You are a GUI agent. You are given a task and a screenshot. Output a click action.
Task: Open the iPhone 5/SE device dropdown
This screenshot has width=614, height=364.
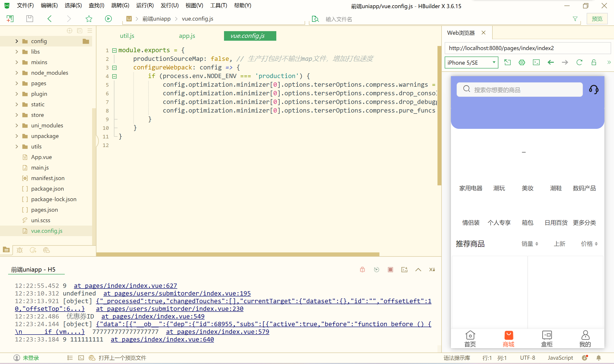coord(471,63)
